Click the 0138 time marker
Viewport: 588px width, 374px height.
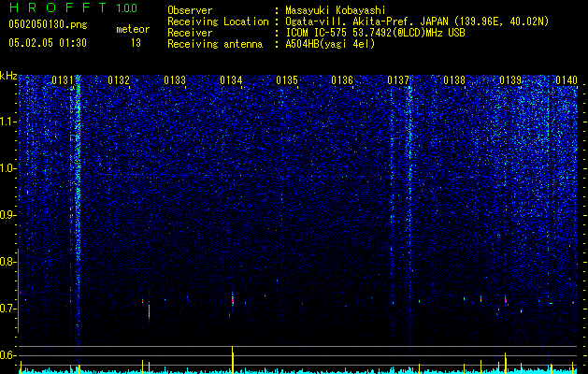coord(454,80)
